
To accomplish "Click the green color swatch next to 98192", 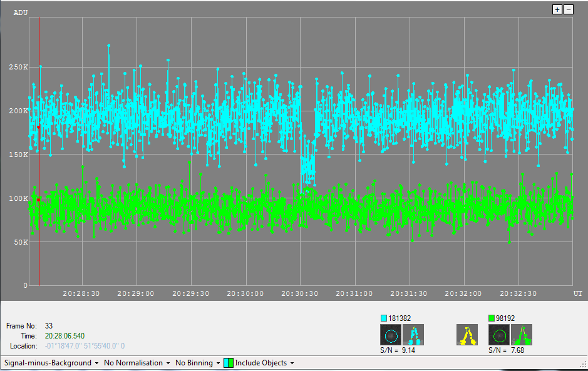I will click(x=492, y=318).
